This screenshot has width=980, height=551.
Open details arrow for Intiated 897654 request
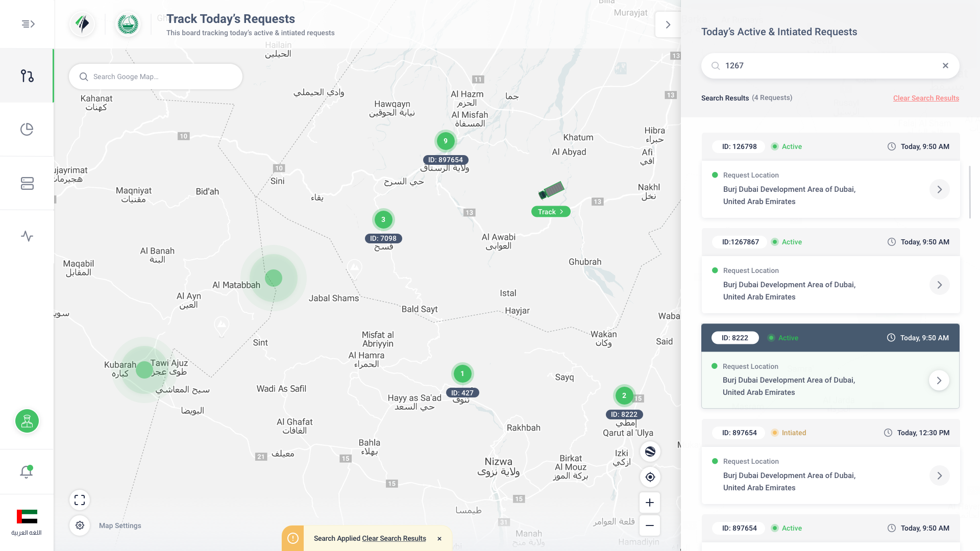coord(939,475)
